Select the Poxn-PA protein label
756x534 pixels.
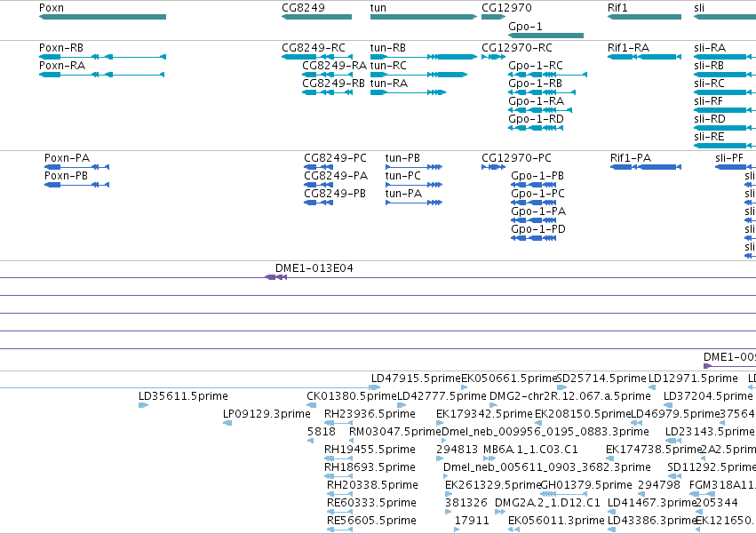pyautogui.click(x=67, y=158)
